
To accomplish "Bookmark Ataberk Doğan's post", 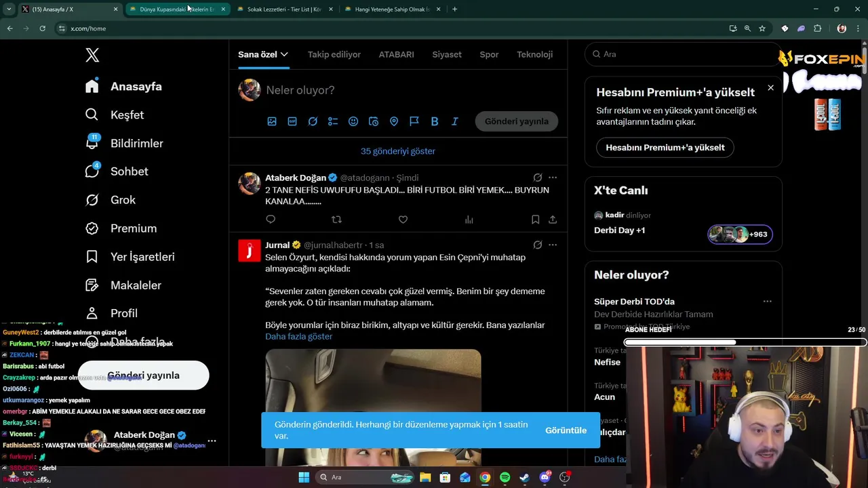I will [535, 220].
